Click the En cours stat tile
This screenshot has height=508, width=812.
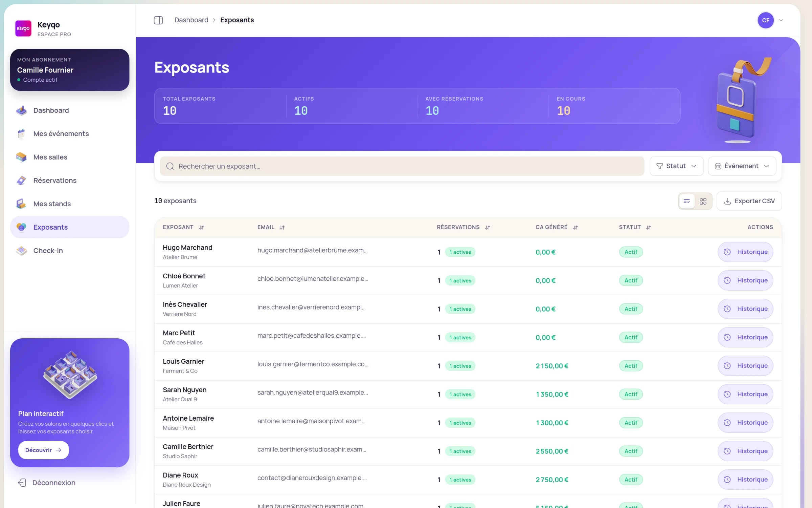tap(614, 106)
